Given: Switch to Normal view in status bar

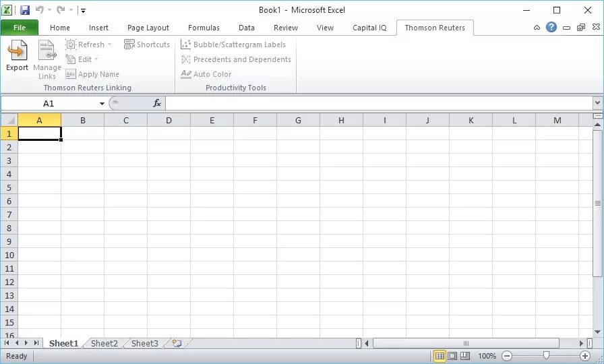Looking at the screenshot, I should pos(440,356).
